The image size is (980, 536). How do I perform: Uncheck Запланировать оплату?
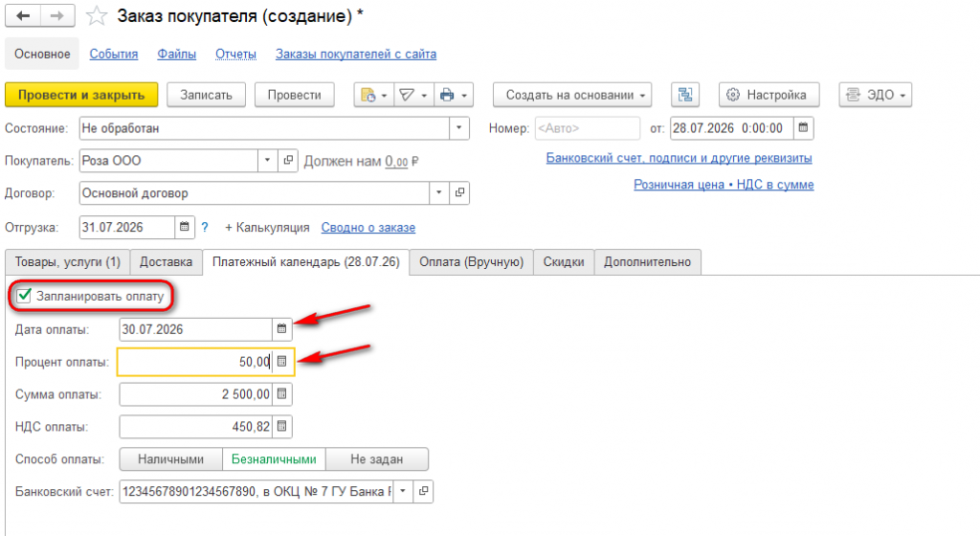pos(24,296)
